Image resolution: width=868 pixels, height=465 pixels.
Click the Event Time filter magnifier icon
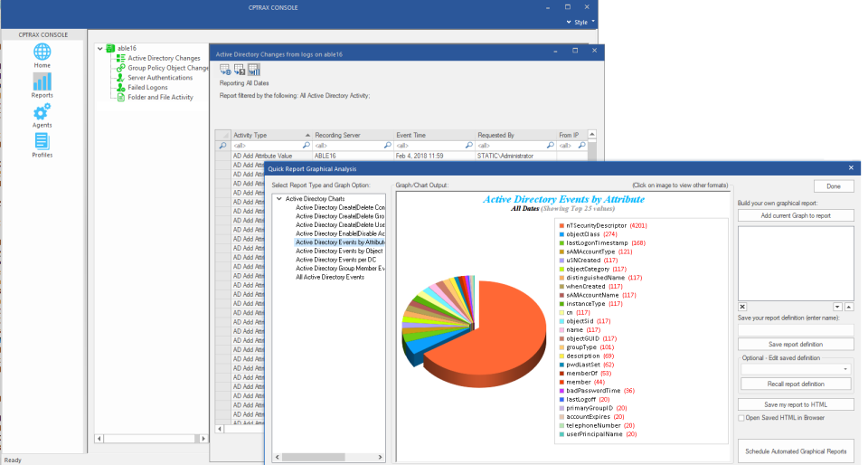469,145
